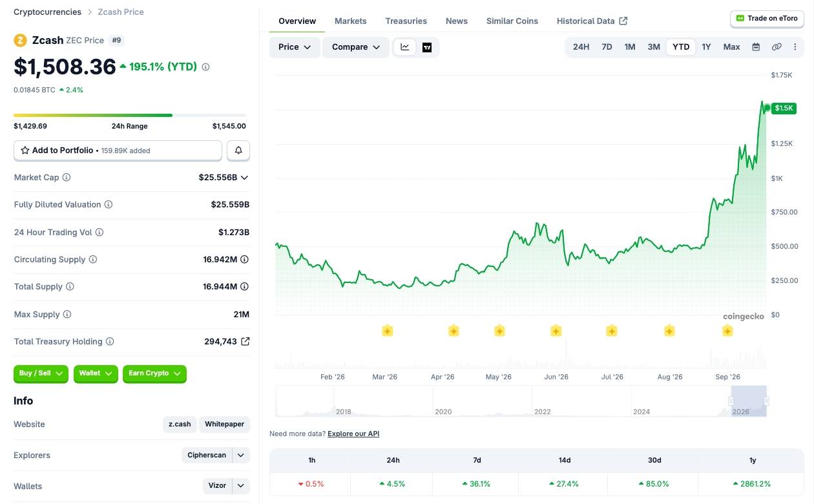Show Total Treasury Holding info icon
Image resolution: width=814 pixels, height=504 pixels.
point(110,341)
